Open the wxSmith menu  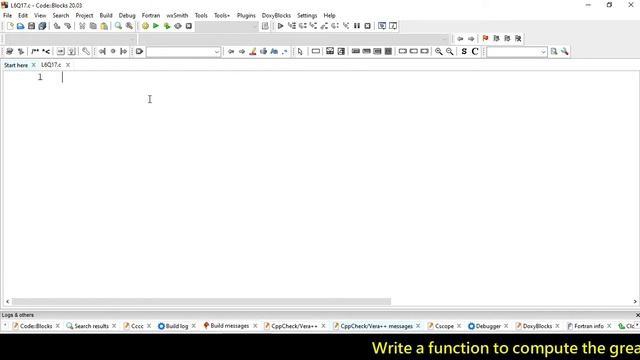[177, 16]
